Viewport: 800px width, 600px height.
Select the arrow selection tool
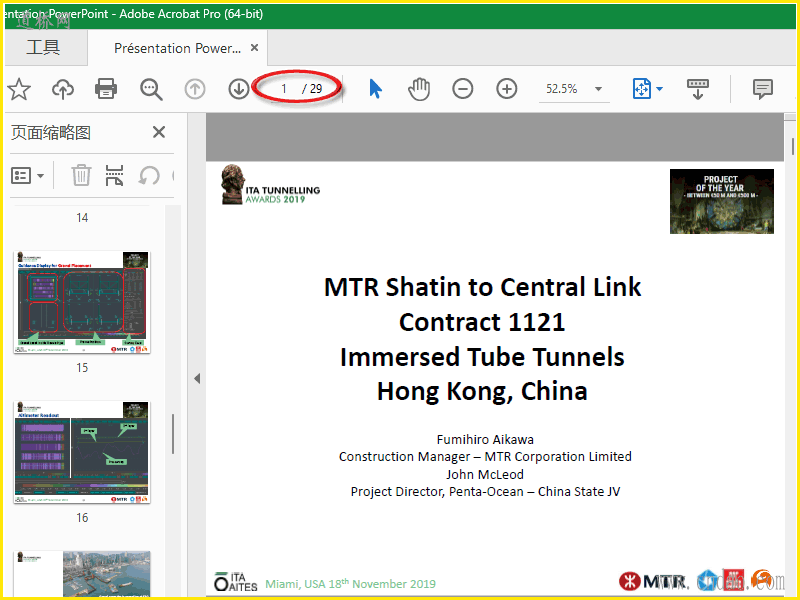click(376, 89)
